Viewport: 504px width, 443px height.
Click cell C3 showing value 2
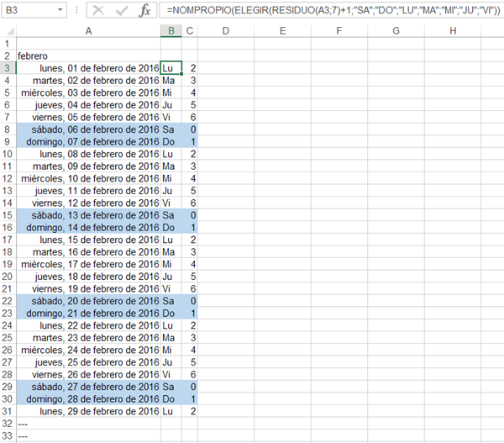(x=190, y=68)
